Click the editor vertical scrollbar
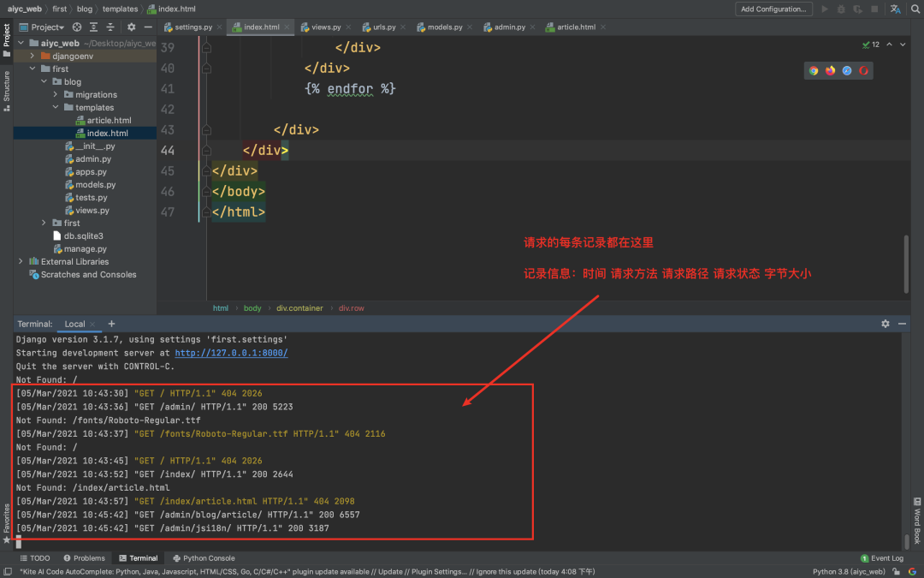Image resolution: width=924 pixels, height=578 pixels. click(x=906, y=264)
